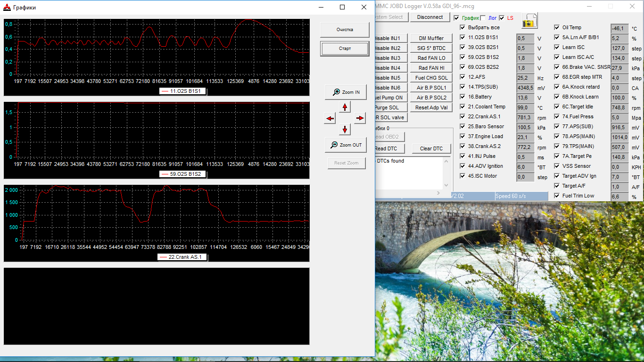Image resolution: width=644 pixels, height=362 pixels.
Task: Uncheck the 16.Battery parameter checkbox
Action: tap(462, 97)
